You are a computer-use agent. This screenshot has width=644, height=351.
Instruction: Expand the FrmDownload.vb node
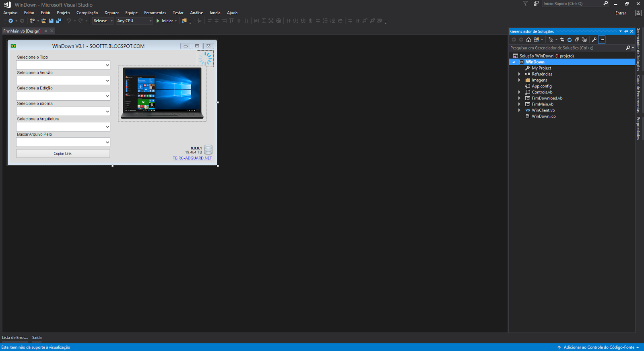519,98
